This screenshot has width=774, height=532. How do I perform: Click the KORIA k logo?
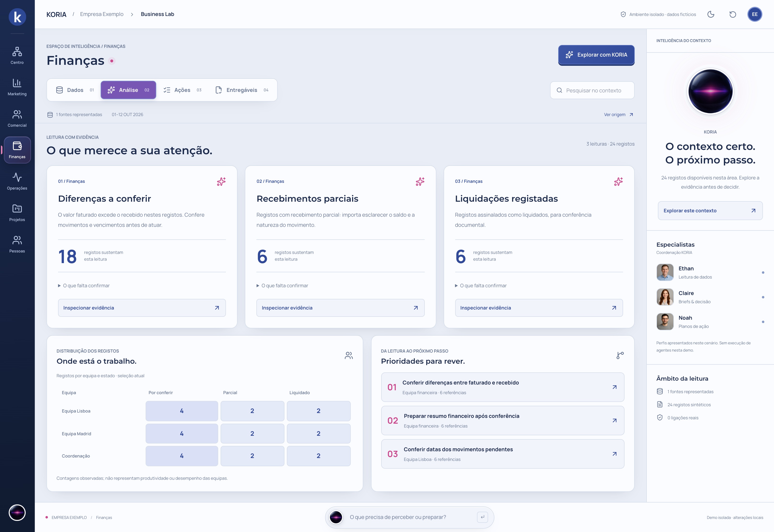(17, 17)
